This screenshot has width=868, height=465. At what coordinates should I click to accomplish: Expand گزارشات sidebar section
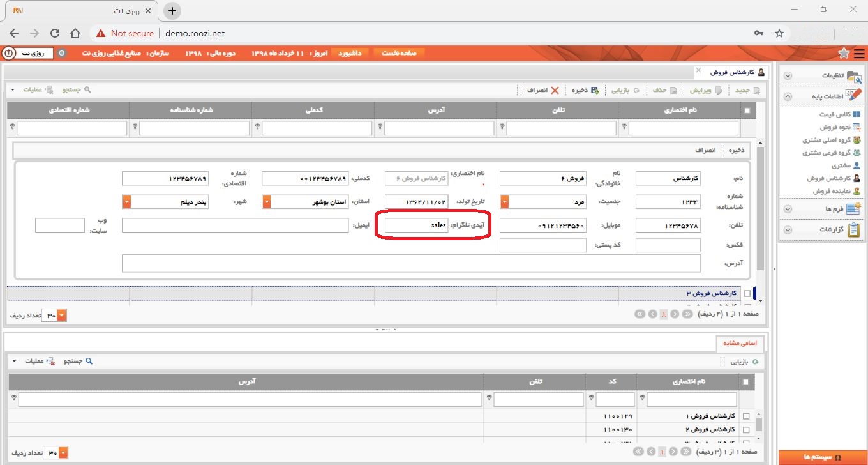[788, 229]
